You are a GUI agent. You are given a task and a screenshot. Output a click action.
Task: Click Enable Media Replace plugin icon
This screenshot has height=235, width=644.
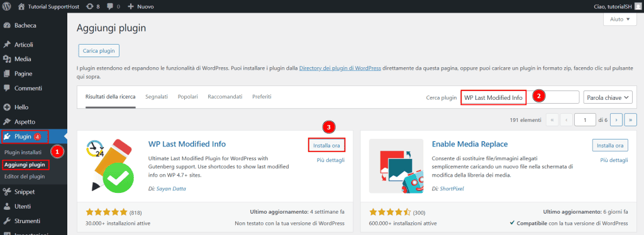coord(396,166)
